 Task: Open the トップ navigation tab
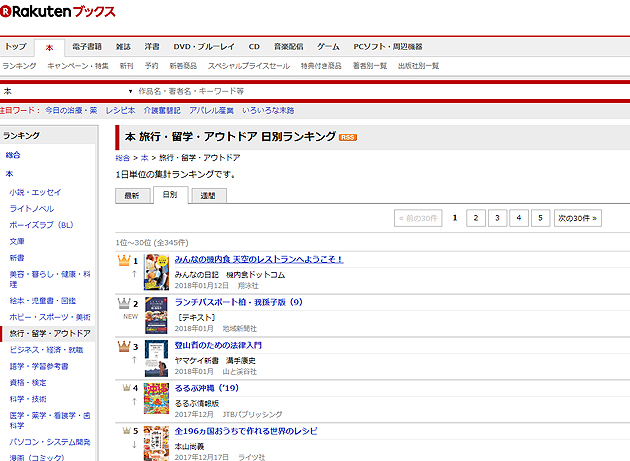(x=16, y=47)
